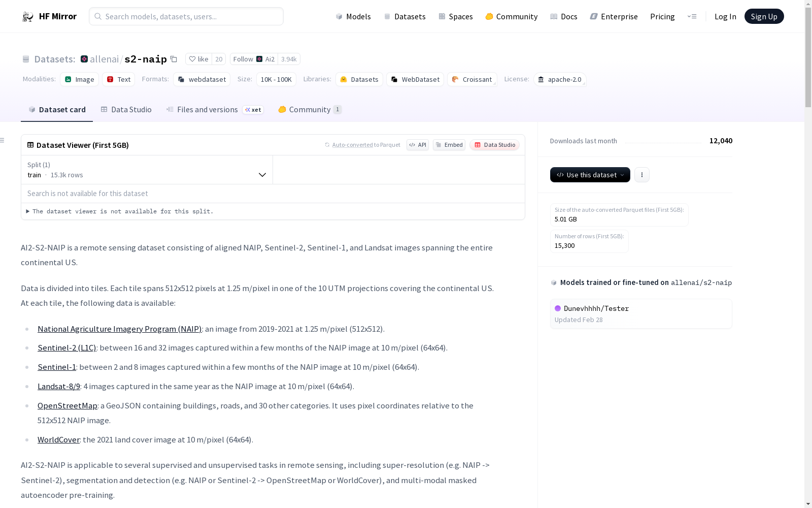The image size is (812, 508).
Task: Like the dataset with heart button
Action: click(198, 59)
